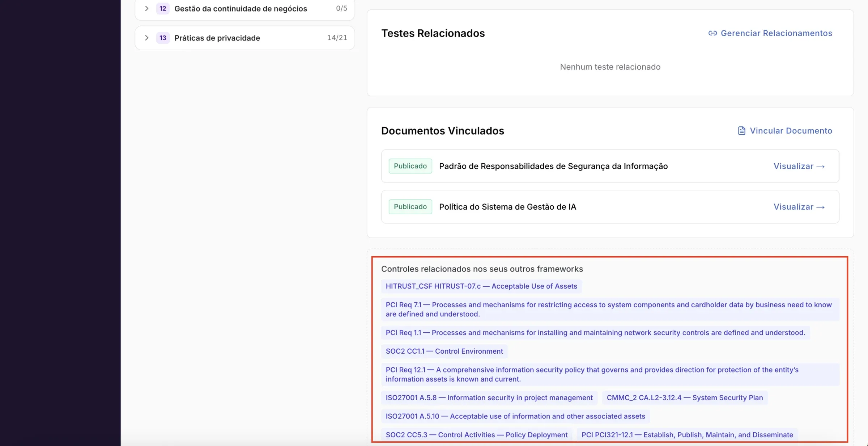Open PCI PCI321-12.1 Establish, Publish control
Image resolution: width=868 pixels, height=446 pixels.
click(x=687, y=435)
